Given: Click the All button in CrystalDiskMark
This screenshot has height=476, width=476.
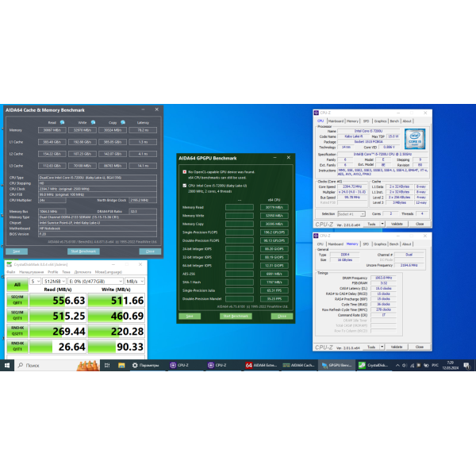Looking at the screenshot, I should click(17, 285).
